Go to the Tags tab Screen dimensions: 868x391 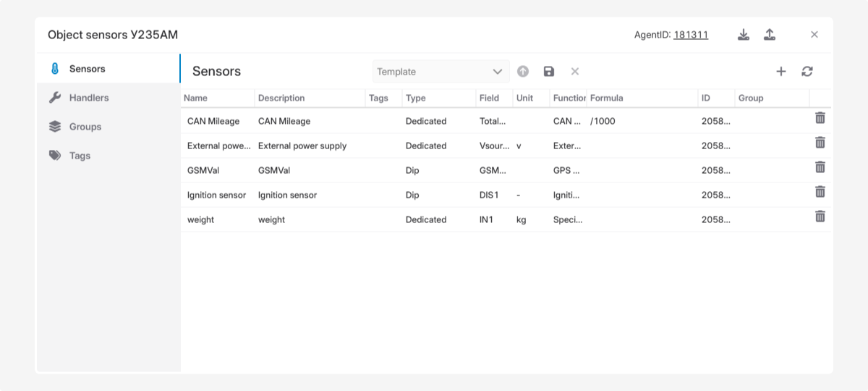[x=80, y=156]
